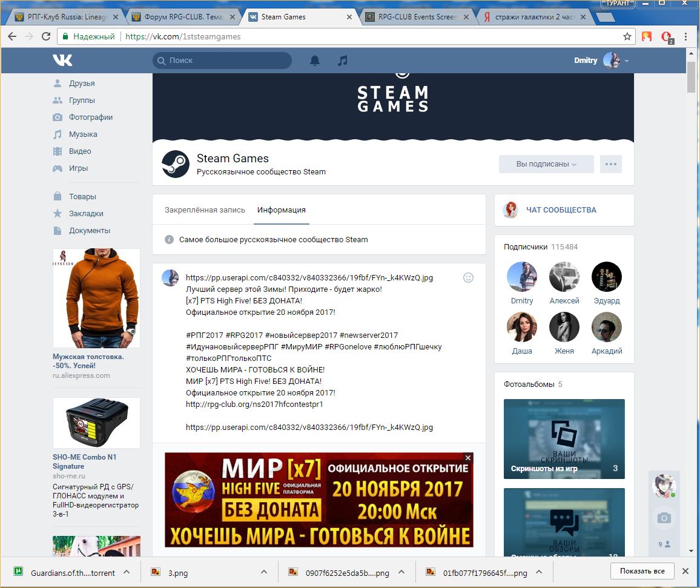
Task: Click orange hoodie ad image
Action: (96, 299)
